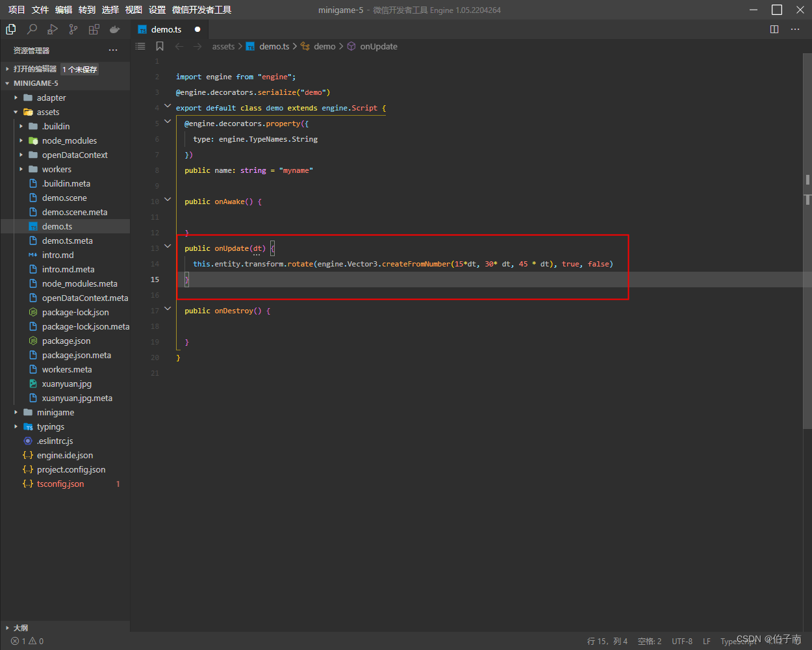
Task: Fold the class demo code block
Action: (168, 106)
